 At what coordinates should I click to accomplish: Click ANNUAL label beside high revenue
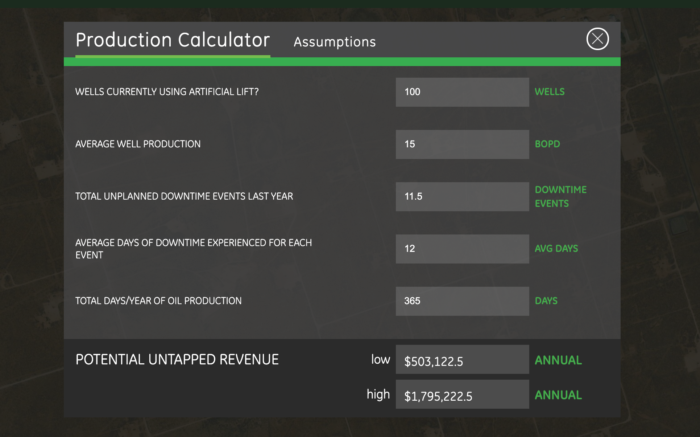pos(558,395)
